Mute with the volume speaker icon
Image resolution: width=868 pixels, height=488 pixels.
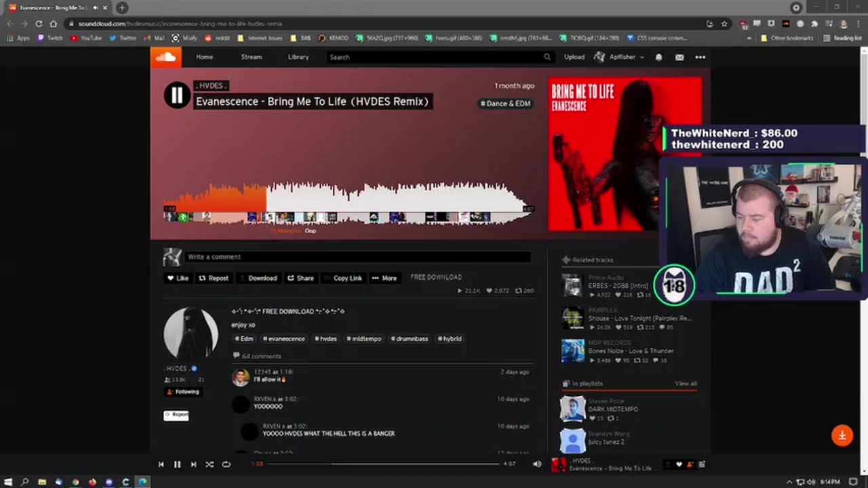[x=537, y=464]
